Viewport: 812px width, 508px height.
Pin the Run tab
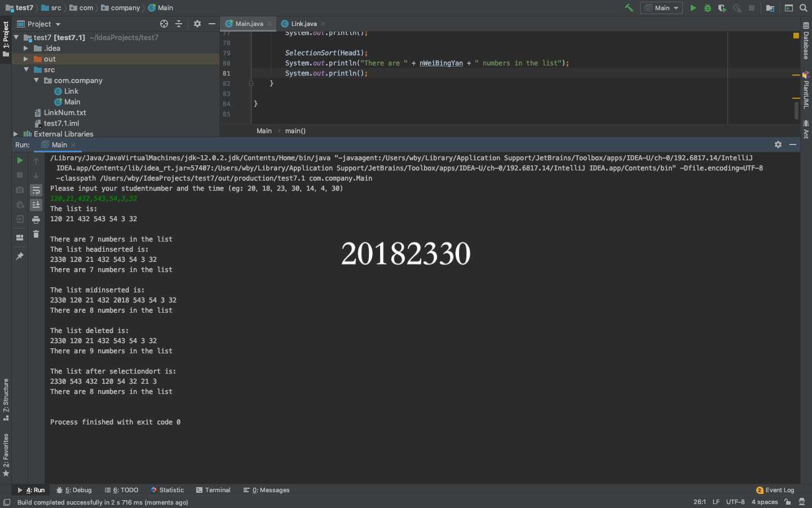tap(20, 256)
